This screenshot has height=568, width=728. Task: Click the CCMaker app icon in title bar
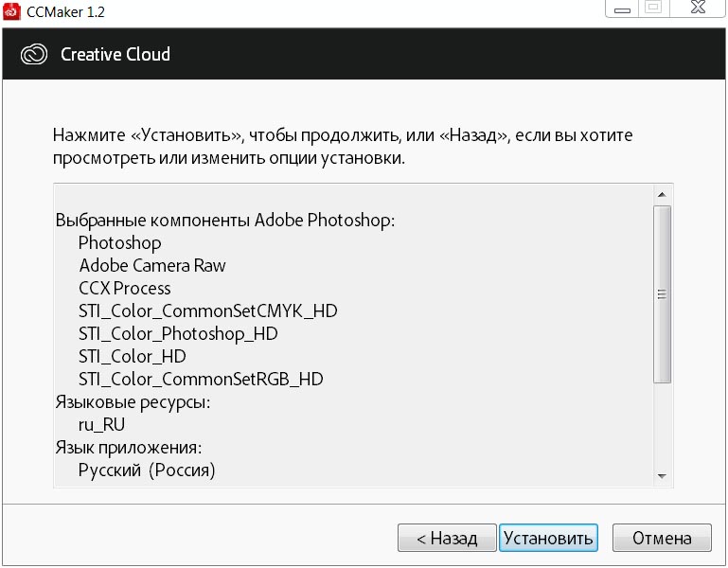click(11, 11)
